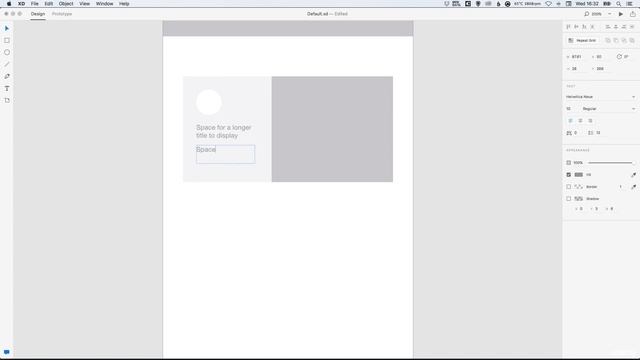The image size is (640, 360).
Task: Open the Apple menu
Action: coord(9,4)
